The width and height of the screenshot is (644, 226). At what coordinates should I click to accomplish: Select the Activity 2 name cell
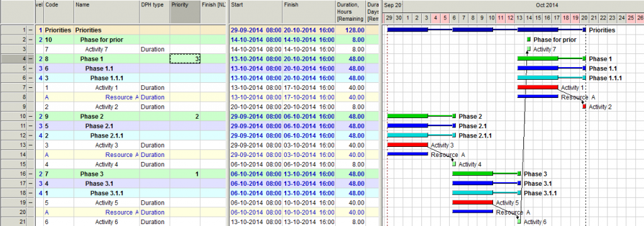point(107,107)
